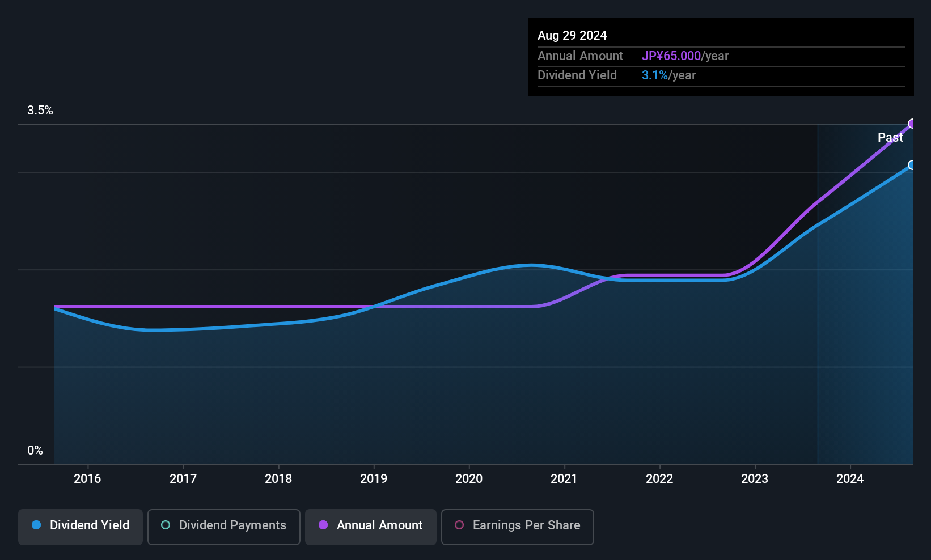Viewport: 931px width, 560px height.
Task: Click the teal Dividend Payments legend circle
Action: point(166,525)
